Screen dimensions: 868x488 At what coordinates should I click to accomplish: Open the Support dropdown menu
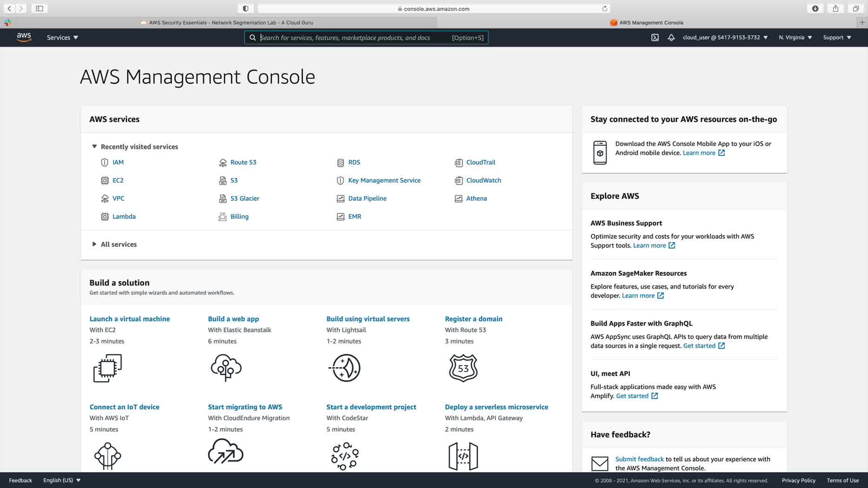837,38
